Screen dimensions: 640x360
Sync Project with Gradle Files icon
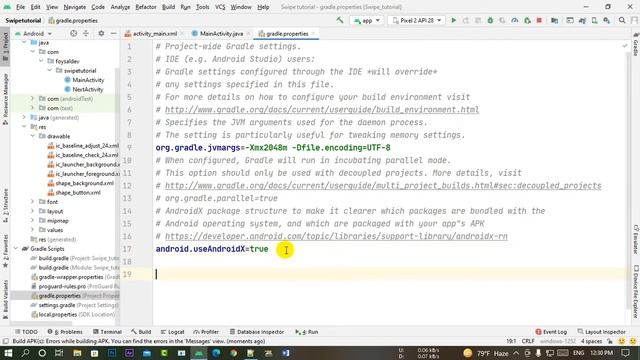pyautogui.click(x=582, y=20)
